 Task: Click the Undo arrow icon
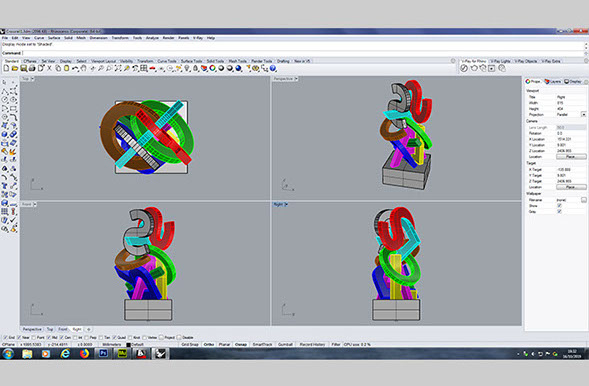(x=75, y=68)
